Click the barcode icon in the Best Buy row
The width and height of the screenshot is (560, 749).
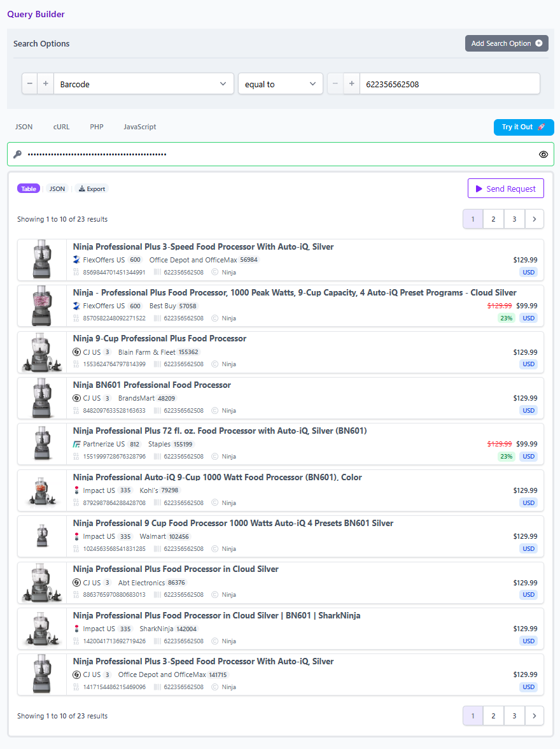tap(157, 318)
